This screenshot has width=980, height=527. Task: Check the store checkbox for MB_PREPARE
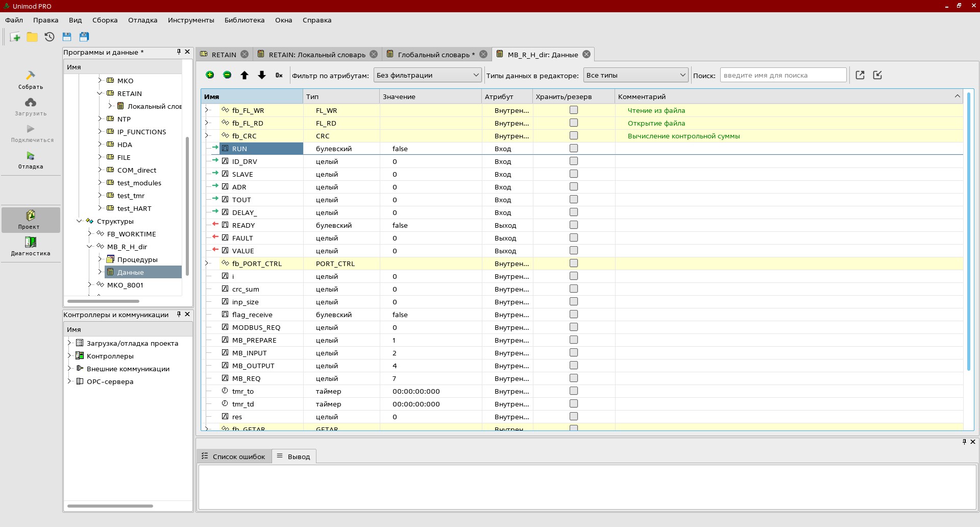(574, 340)
